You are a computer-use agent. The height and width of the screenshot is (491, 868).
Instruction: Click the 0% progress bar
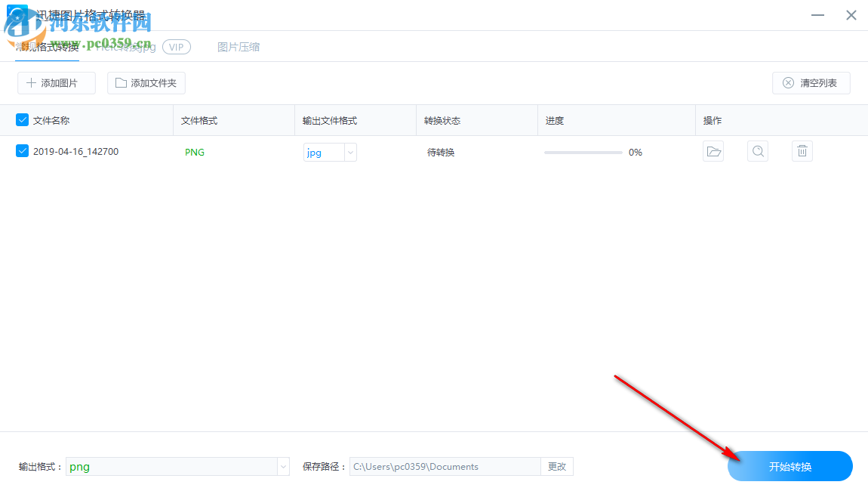(x=582, y=152)
